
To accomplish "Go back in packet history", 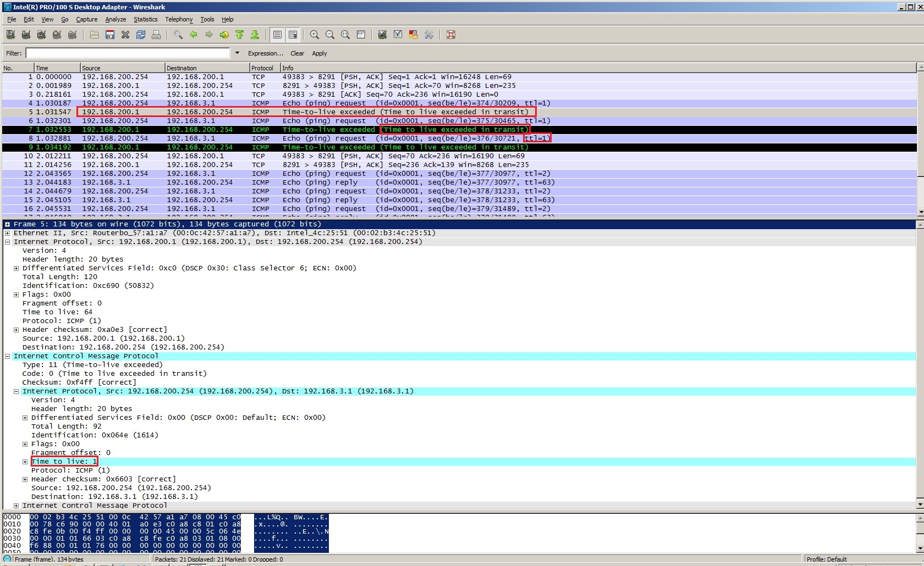I will (194, 35).
